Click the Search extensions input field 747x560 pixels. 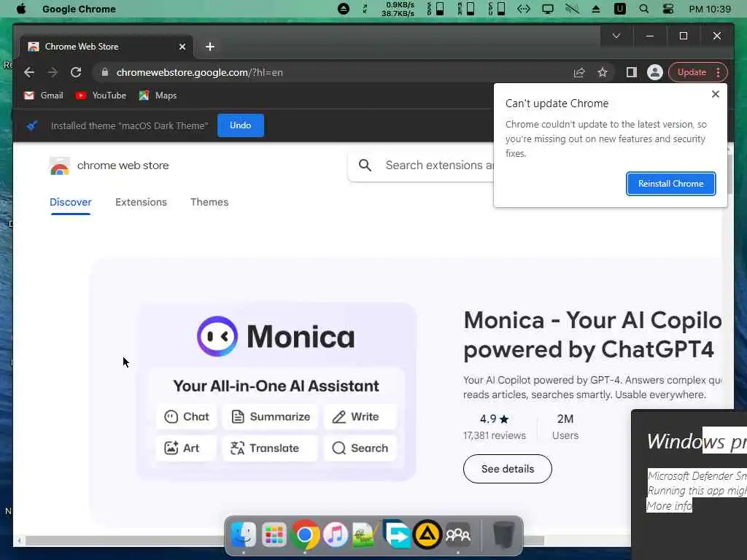coord(438,166)
